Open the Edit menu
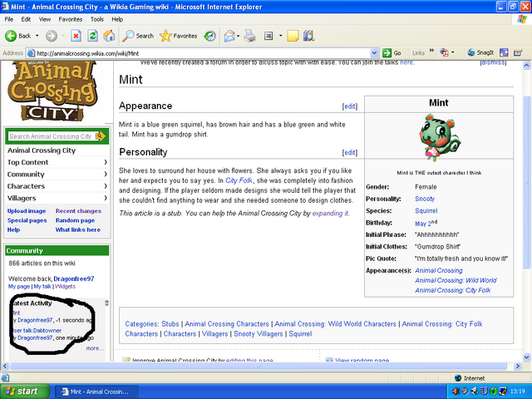The height and width of the screenshot is (399, 532). (x=26, y=19)
